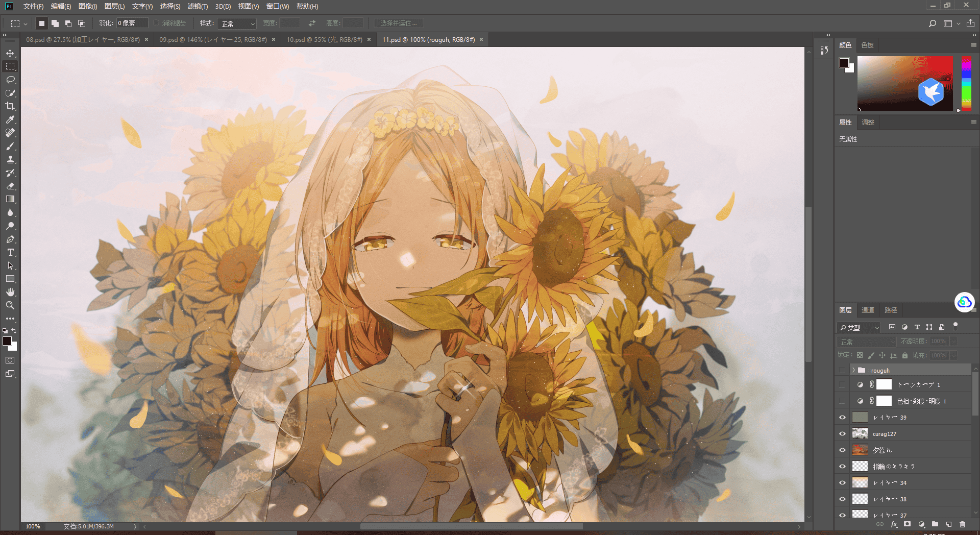
Task: Select the Gradient tool
Action: coord(10,199)
